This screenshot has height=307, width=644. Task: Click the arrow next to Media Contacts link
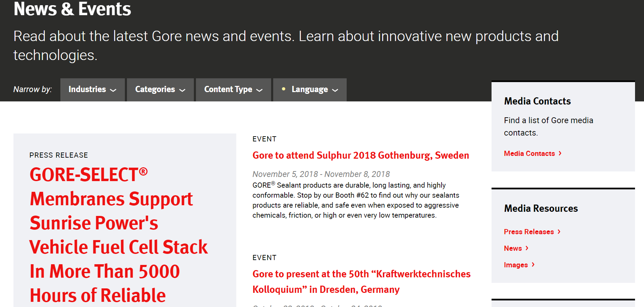560,153
